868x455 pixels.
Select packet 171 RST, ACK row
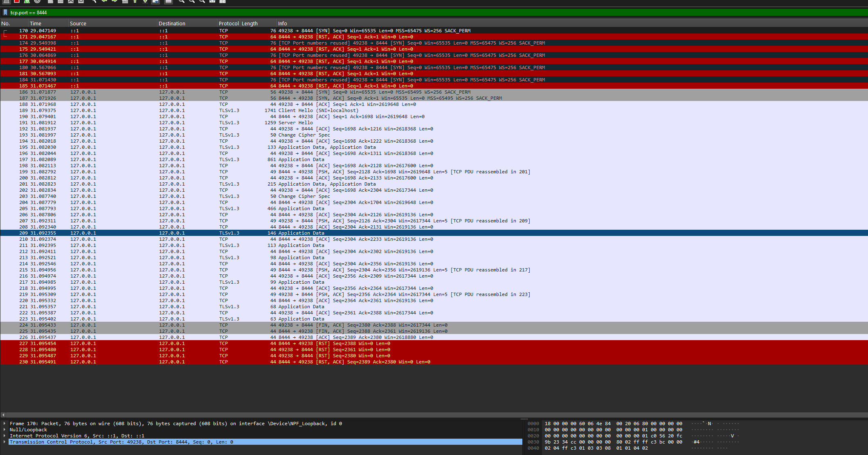pyautogui.click(x=434, y=37)
